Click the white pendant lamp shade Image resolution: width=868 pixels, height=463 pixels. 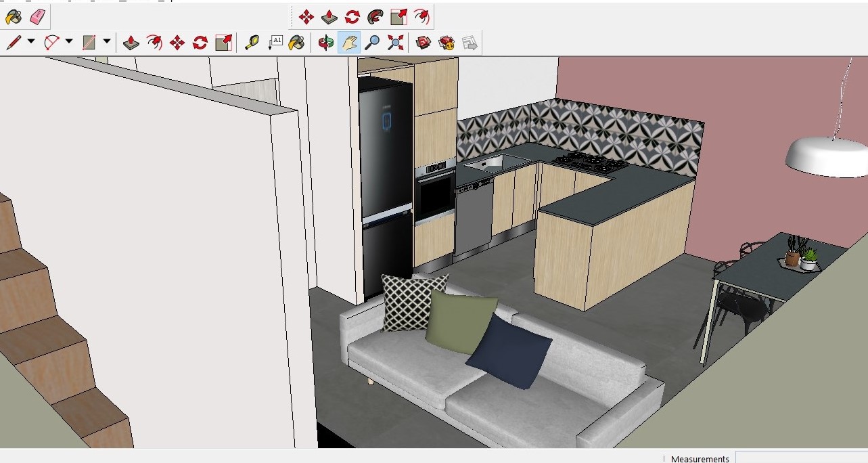click(826, 156)
